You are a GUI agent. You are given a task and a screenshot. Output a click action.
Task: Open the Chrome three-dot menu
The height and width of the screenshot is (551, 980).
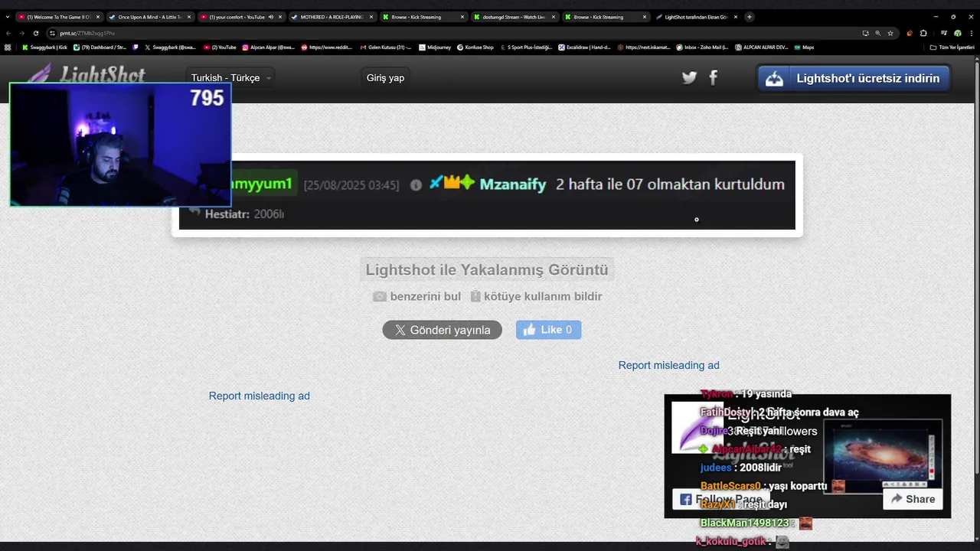coord(971,33)
